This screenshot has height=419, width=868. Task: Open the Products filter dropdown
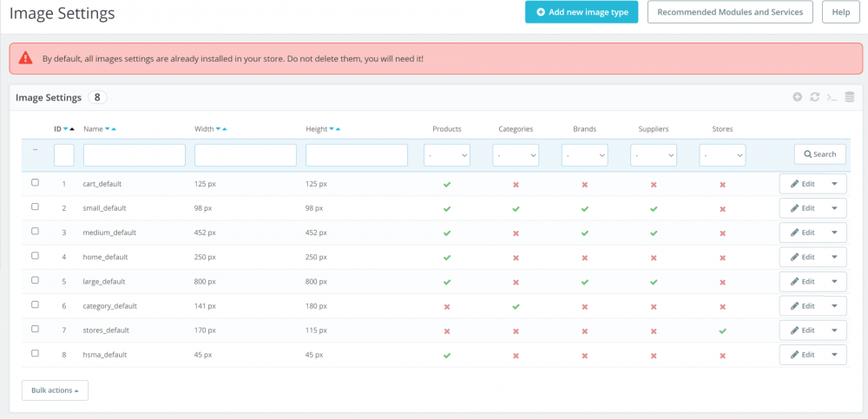point(447,155)
